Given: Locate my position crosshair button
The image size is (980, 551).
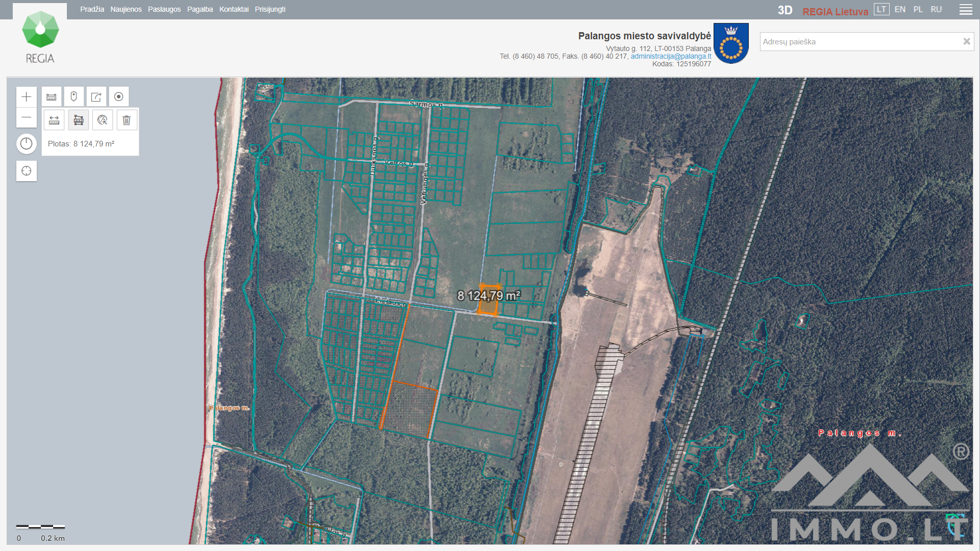Looking at the screenshot, I should 27,171.
